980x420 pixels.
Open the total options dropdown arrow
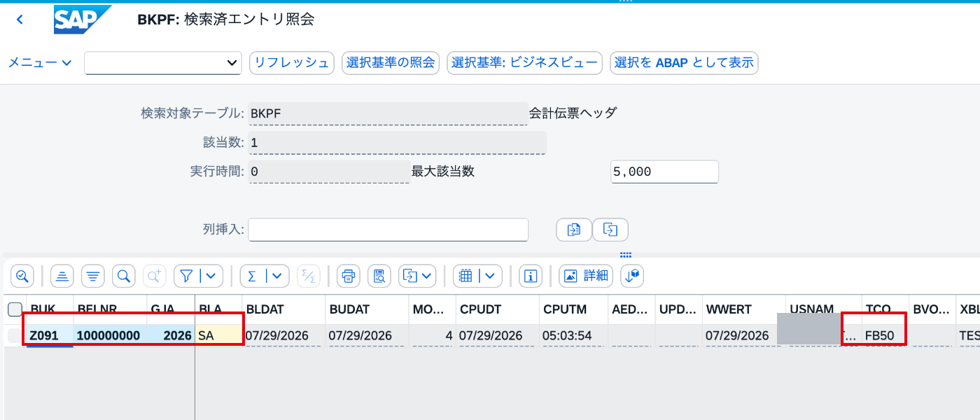pyautogui.click(x=279, y=276)
